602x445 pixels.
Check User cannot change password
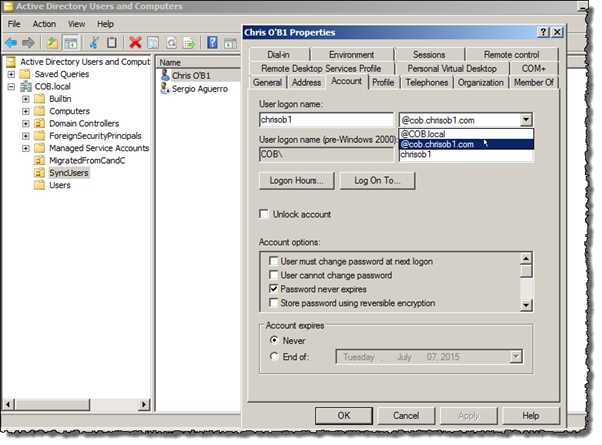pyautogui.click(x=273, y=275)
